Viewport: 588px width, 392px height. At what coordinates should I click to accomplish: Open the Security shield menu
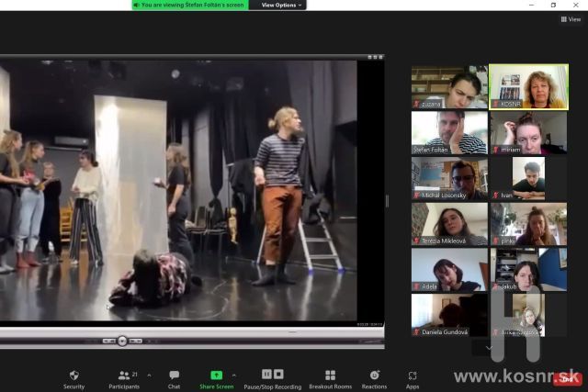pos(73,375)
